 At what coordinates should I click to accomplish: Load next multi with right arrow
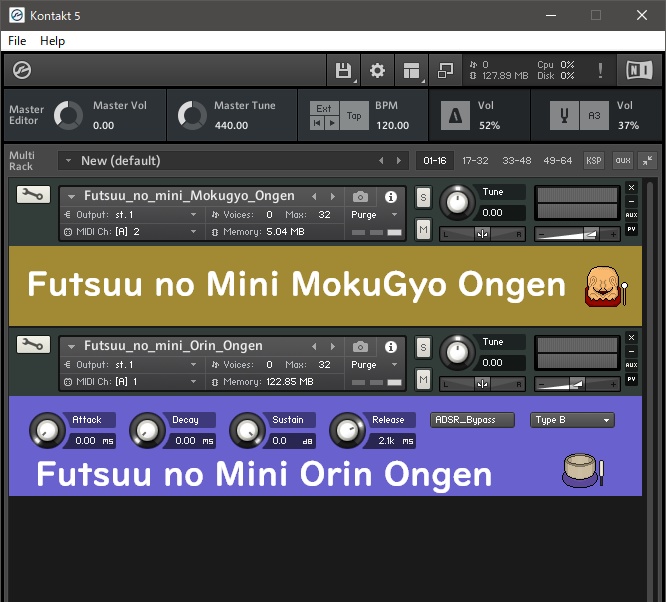pyautogui.click(x=398, y=161)
